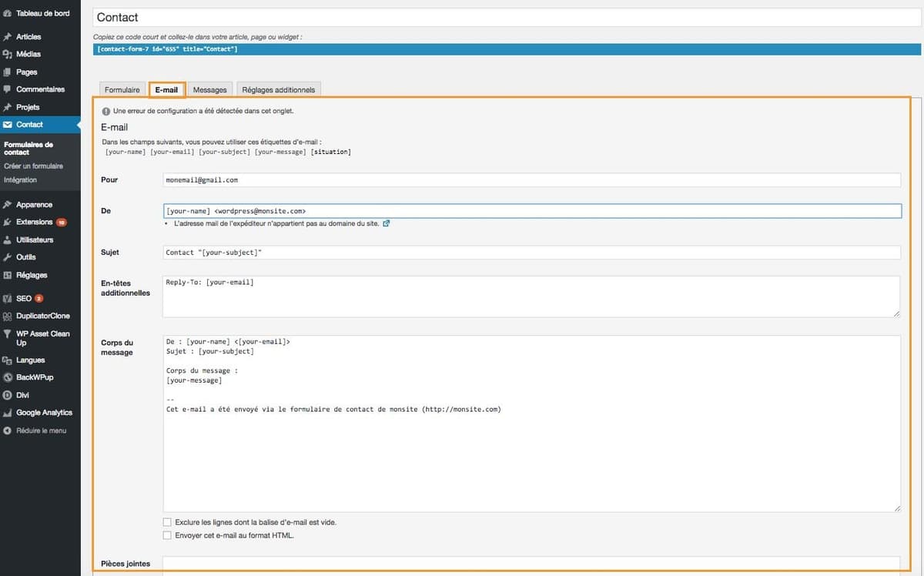Viewport: 924px width, 576px height.
Task: Check the Exclure les lignes vides option
Action: click(167, 522)
